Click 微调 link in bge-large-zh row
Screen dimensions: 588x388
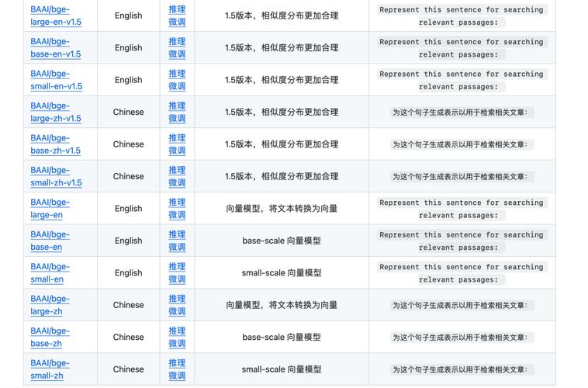tap(177, 311)
